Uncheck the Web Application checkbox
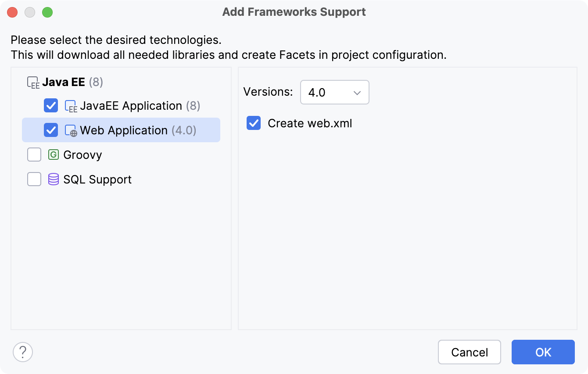 point(50,130)
